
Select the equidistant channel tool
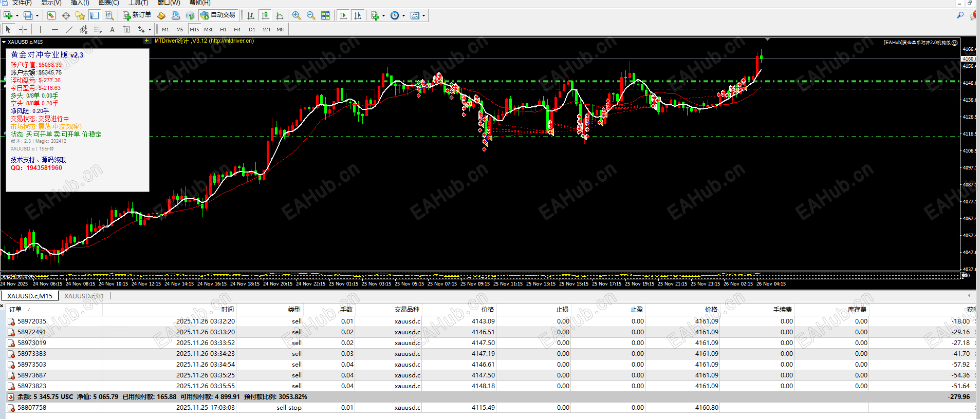point(84,29)
